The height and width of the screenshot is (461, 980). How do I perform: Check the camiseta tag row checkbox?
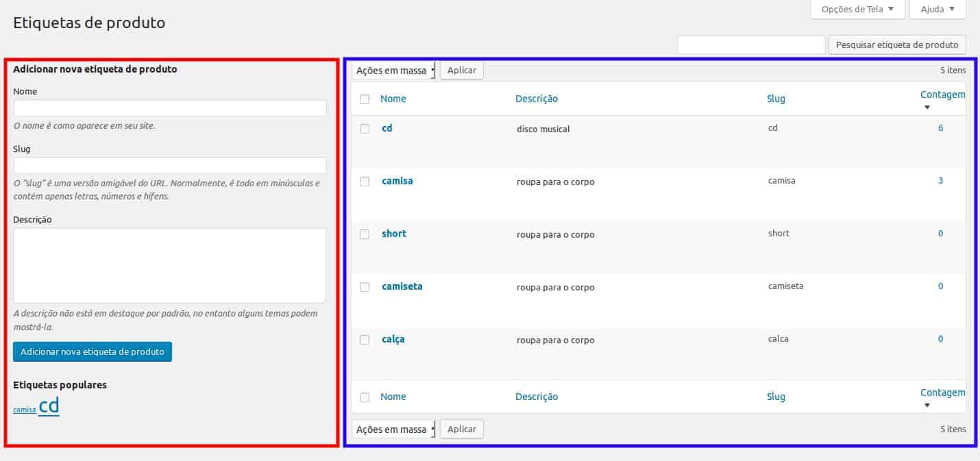point(365,287)
